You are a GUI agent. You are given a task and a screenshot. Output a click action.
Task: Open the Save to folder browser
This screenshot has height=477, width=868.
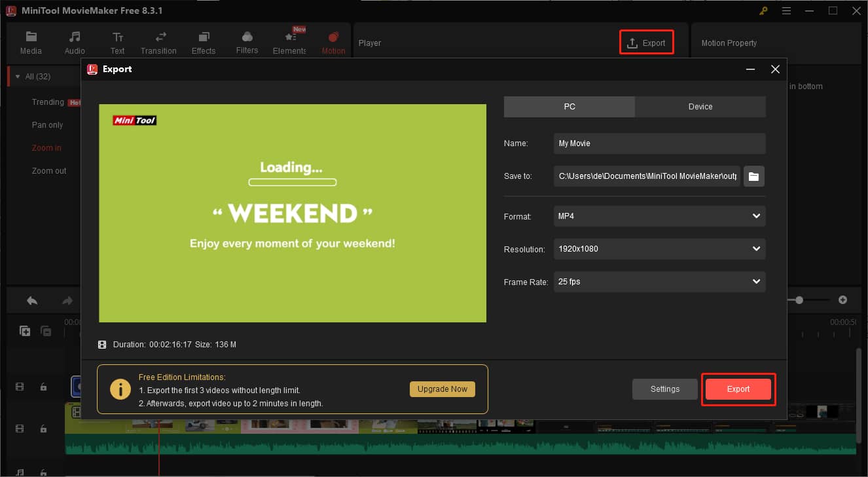coord(753,176)
